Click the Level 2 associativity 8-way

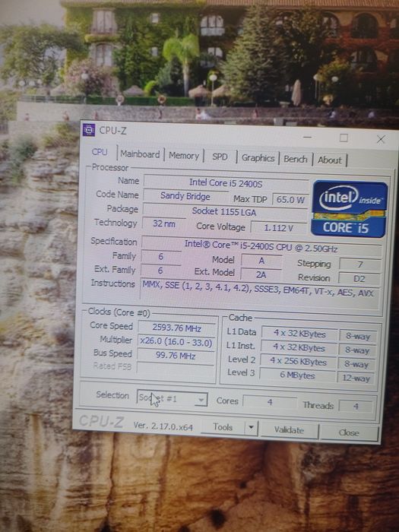(x=356, y=364)
